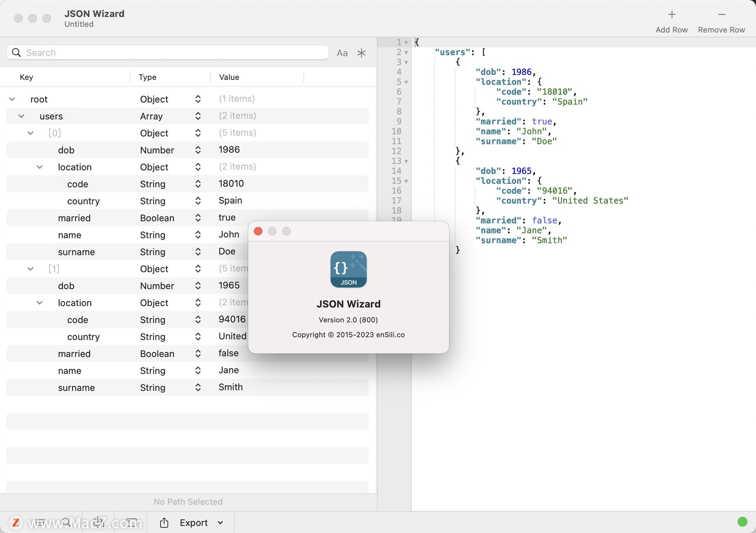Screen dimensions: 756x533
Task: Click the green status indicator dot
Action: point(742,522)
